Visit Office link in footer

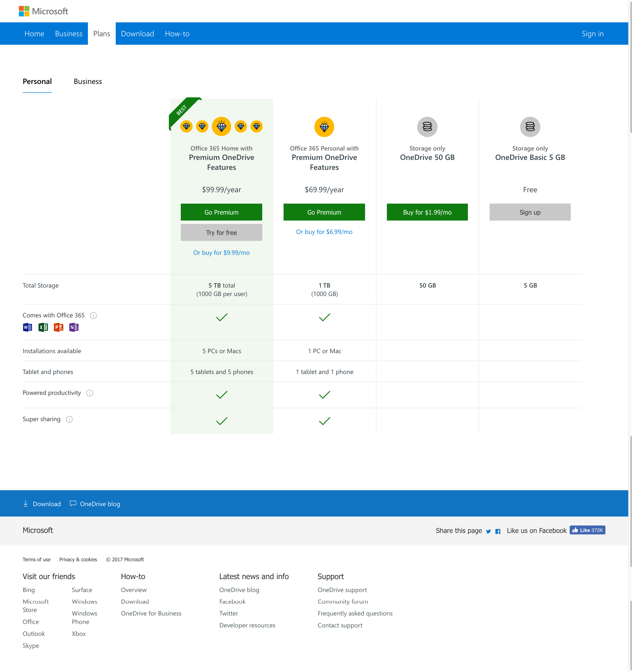coord(31,622)
